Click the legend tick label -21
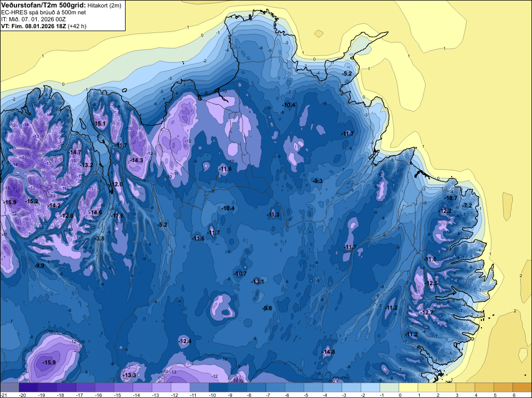This screenshot has width=532, height=398. coord(3,395)
